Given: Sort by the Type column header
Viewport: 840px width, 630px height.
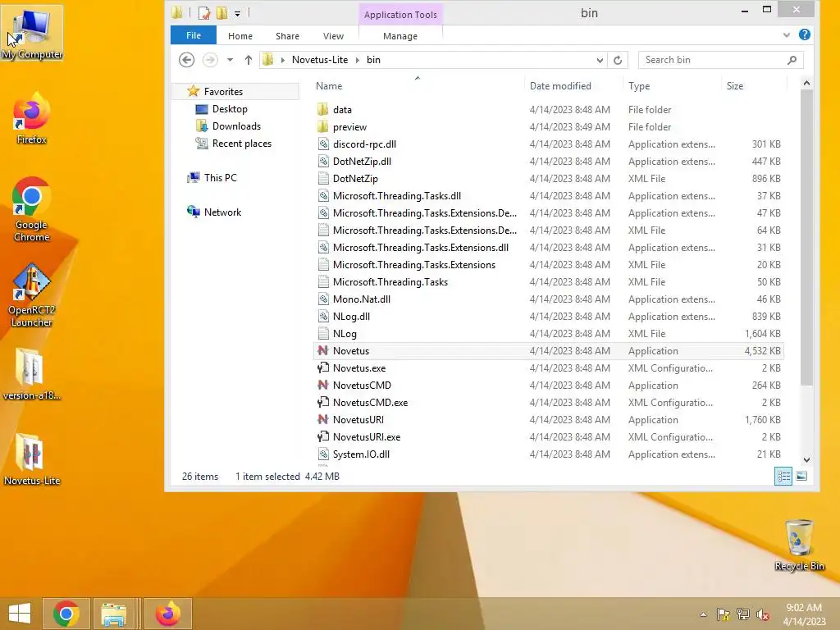Looking at the screenshot, I should pyautogui.click(x=639, y=85).
